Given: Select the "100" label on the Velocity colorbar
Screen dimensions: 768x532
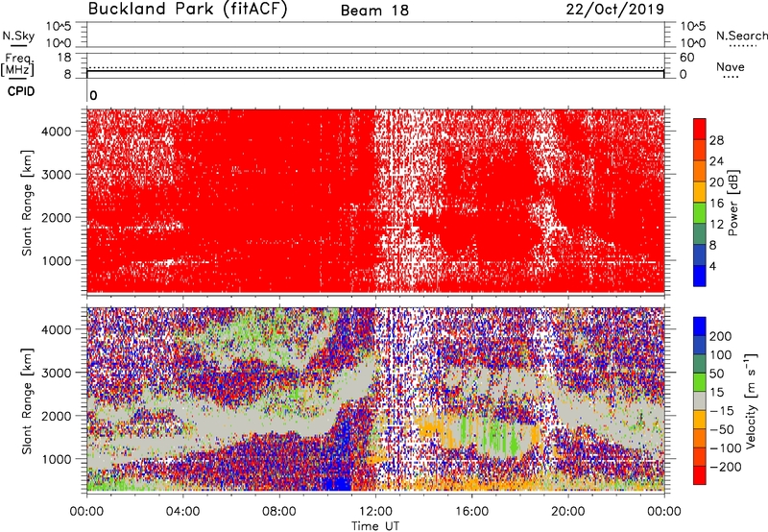Looking at the screenshot, I should click(x=721, y=355).
